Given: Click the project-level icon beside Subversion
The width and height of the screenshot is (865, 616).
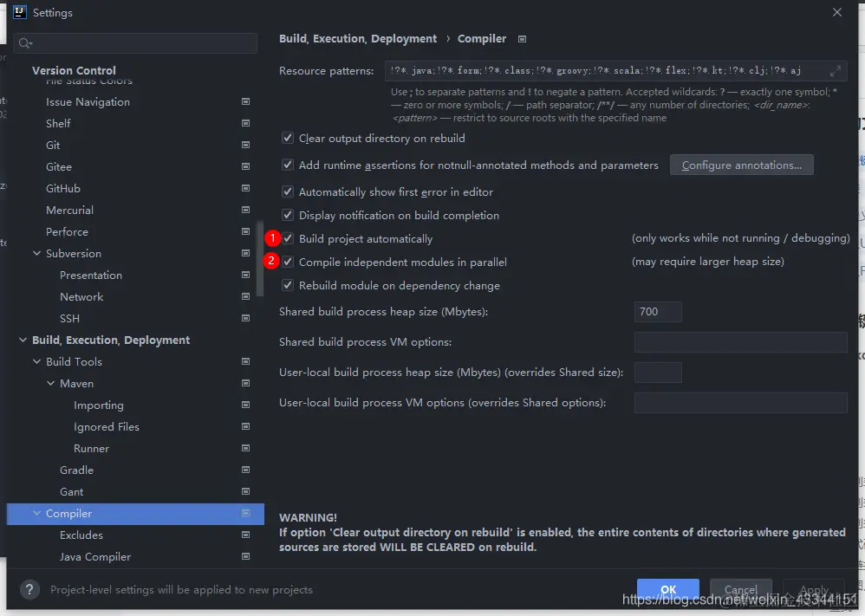Looking at the screenshot, I should click(x=246, y=253).
